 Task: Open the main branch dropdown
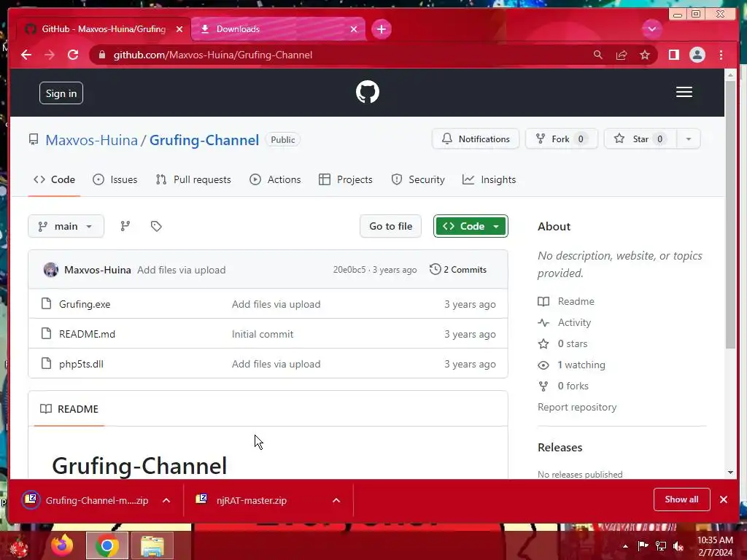pos(66,226)
